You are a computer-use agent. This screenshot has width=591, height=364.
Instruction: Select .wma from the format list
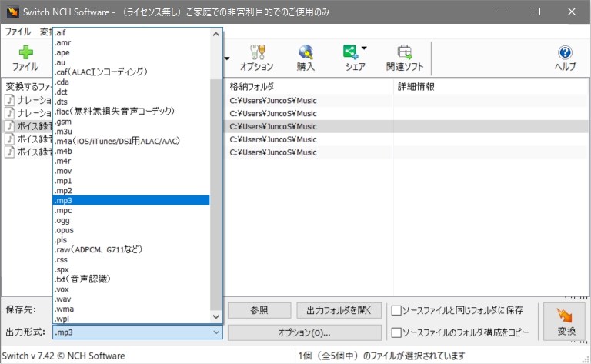[x=132, y=309]
